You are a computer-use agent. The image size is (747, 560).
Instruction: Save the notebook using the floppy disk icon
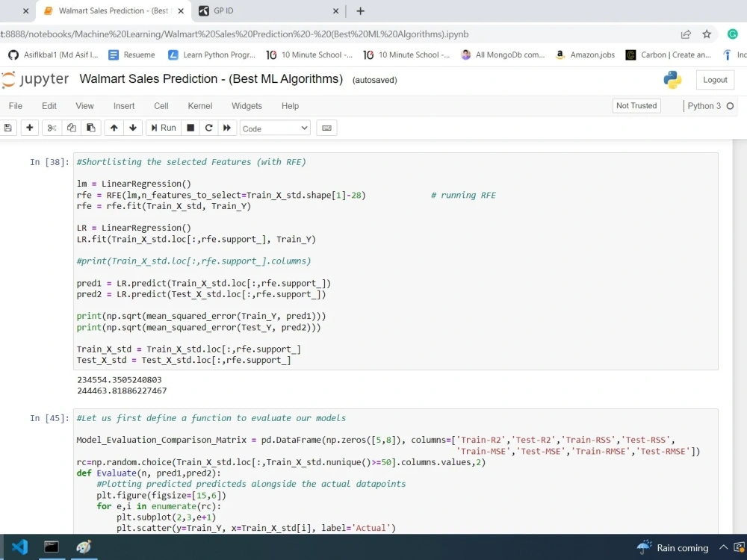(8, 128)
